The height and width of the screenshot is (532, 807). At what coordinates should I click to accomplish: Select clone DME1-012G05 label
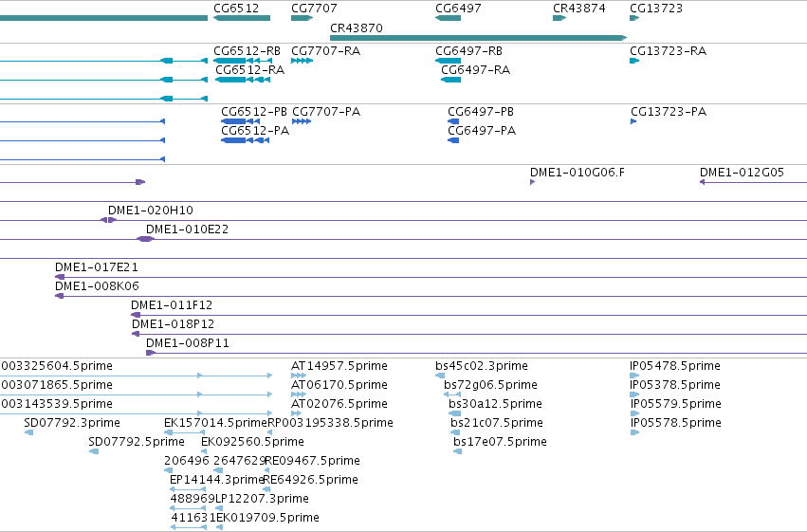click(742, 173)
